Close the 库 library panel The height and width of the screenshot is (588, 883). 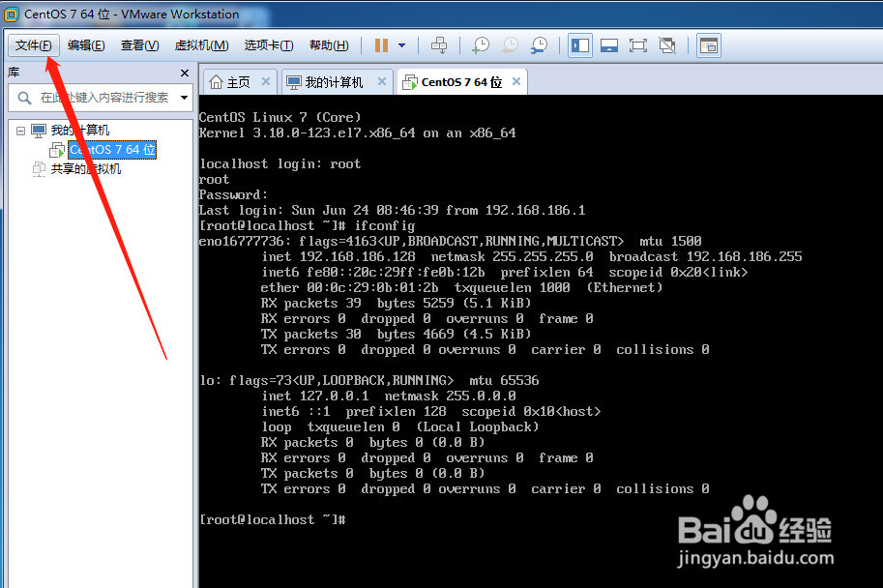click(184, 73)
